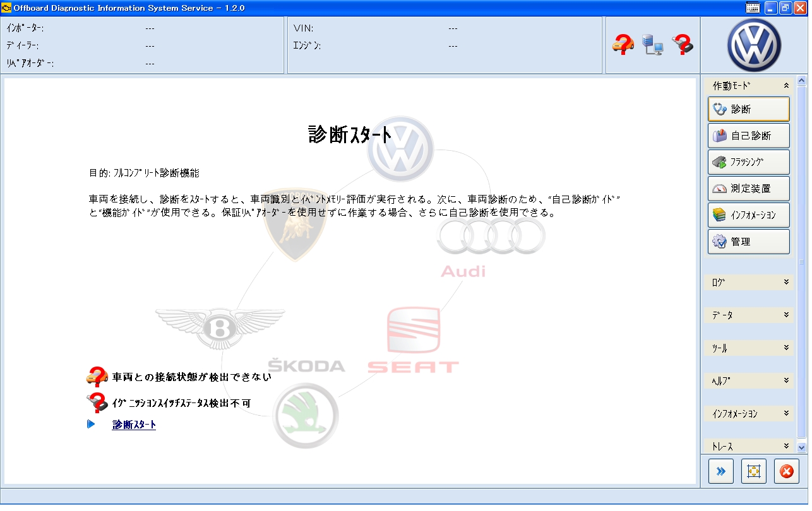Screen dimensions: 812x511
Task: Click the blue arrow beside 診断スタート link
Action: 91,425
